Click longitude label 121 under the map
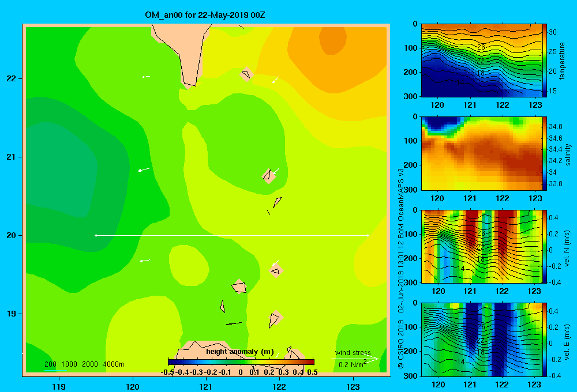 point(206,386)
